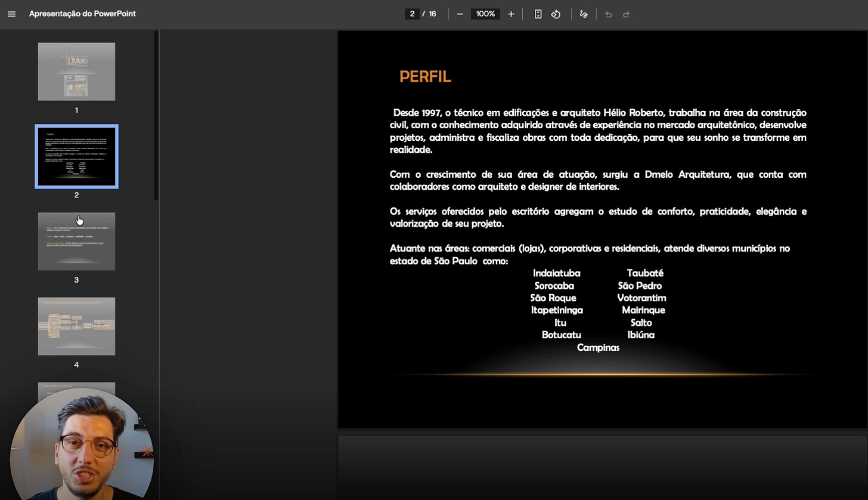Rotate the document counterclockwise
The height and width of the screenshot is (500, 868).
556,14
